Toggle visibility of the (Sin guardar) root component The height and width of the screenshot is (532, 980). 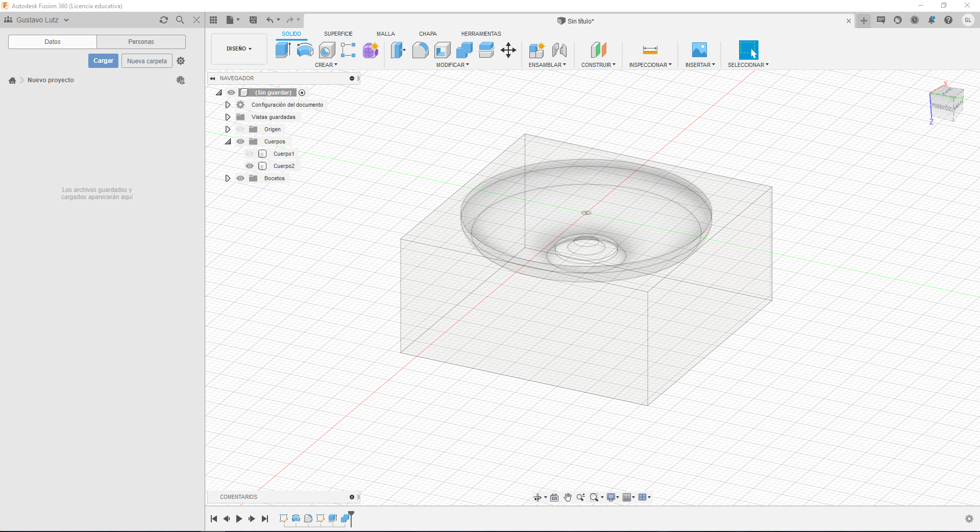pyautogui.click(x=231, y=92)
